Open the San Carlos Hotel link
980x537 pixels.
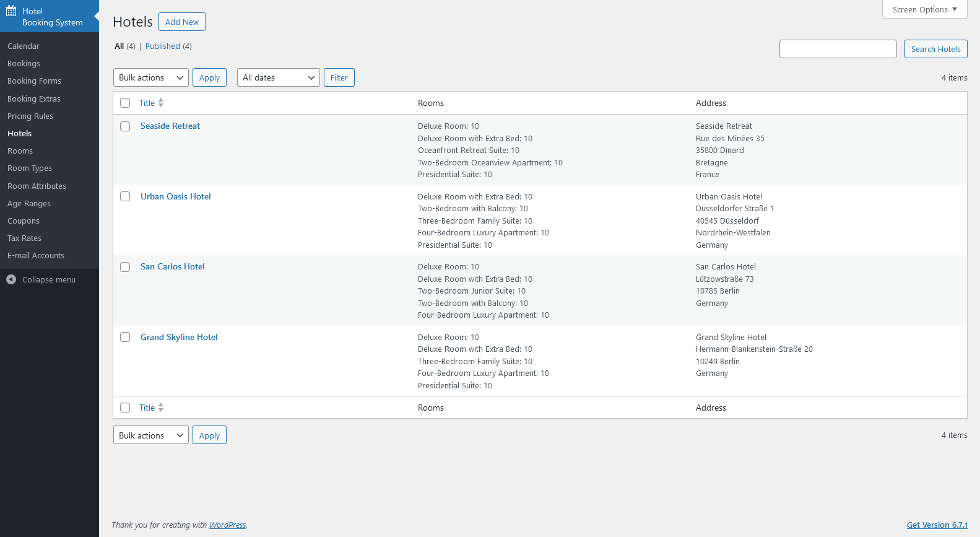(173, 267)
